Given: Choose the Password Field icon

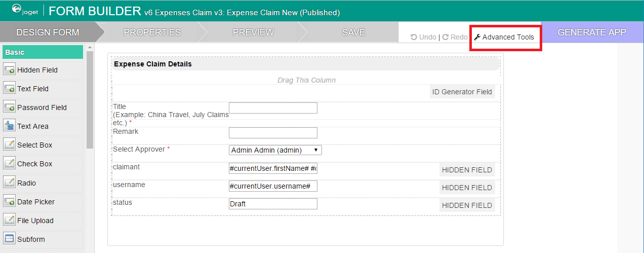Looking at the screenshot, I should point(9,107).
